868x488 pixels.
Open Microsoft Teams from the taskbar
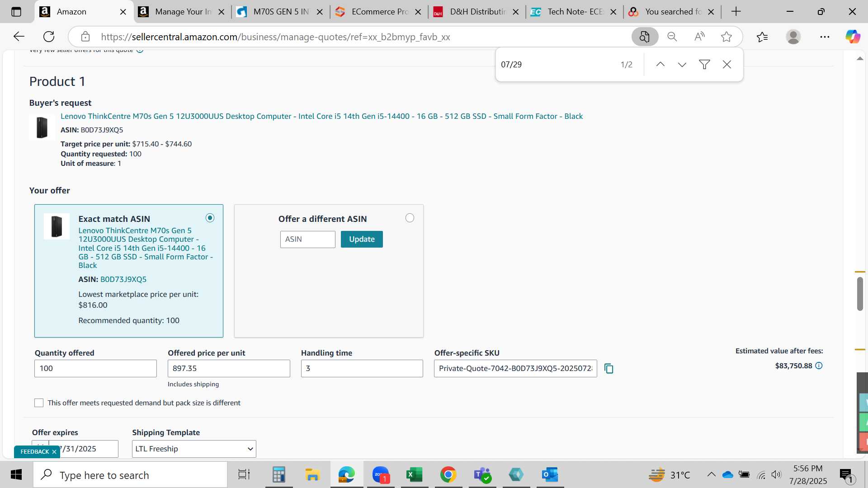[x=482, y=475]
